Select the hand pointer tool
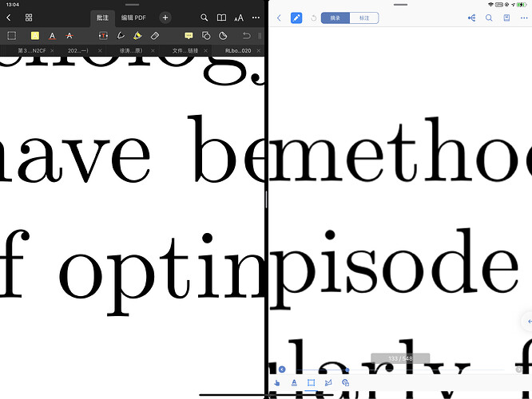 coord(277,383)
